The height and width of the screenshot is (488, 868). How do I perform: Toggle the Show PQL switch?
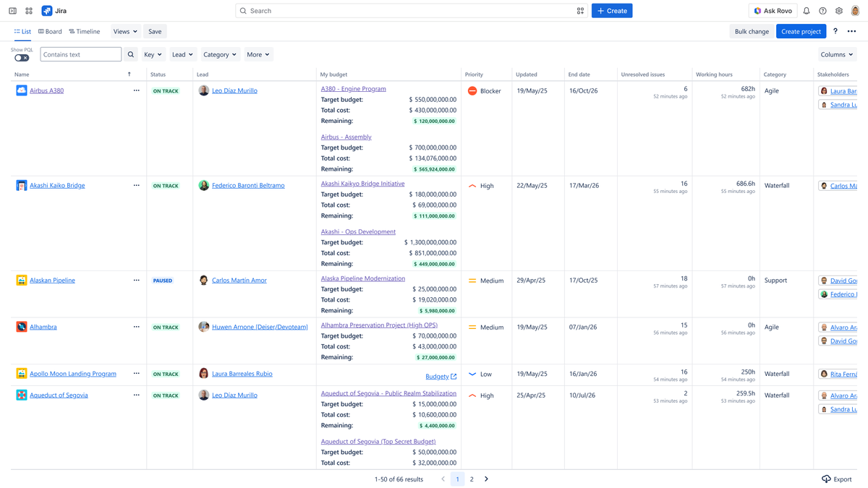coord(22,58)
